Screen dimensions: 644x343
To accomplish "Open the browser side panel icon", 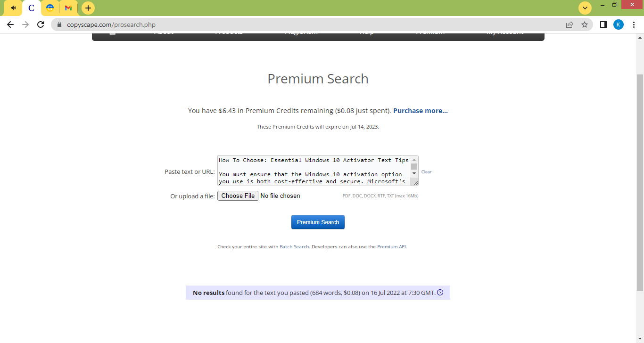I will [603, 24].
